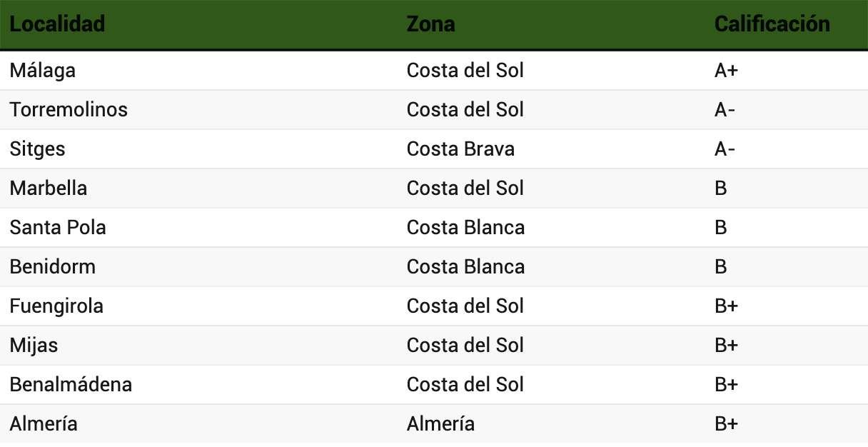The width and height of the screenshot is (868, 447).
Task: Click the B+ rating for Mijas
Action: pos(726,346)
